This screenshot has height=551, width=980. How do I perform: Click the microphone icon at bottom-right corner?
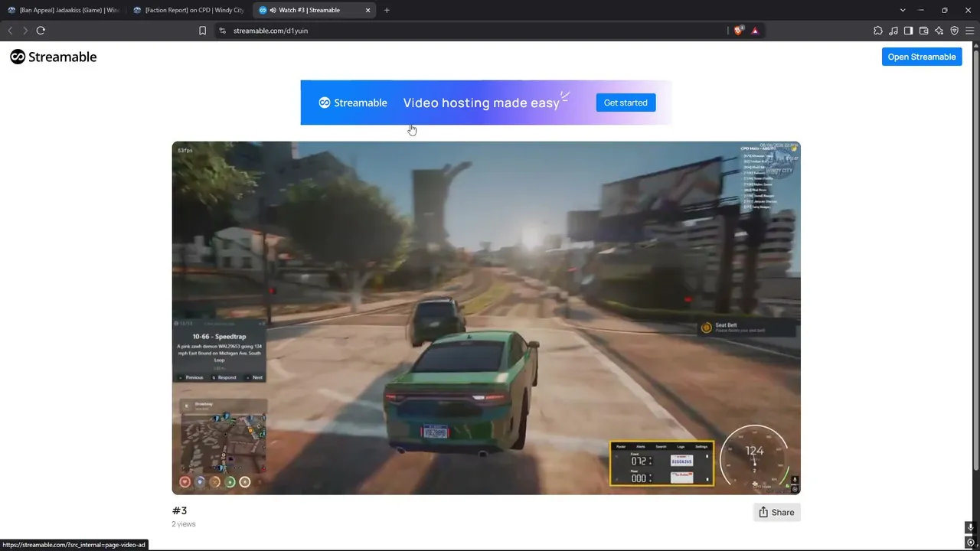tap(971, 527)
